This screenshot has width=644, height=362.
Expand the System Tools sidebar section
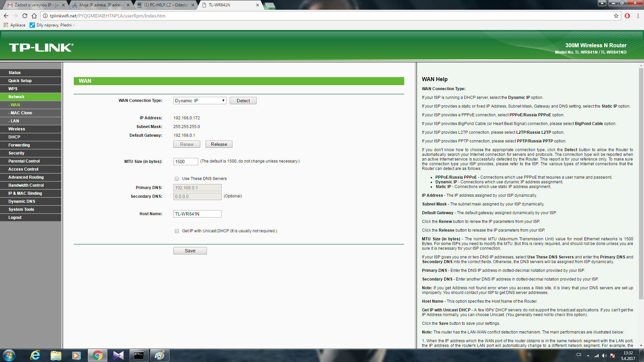point(21,209)
